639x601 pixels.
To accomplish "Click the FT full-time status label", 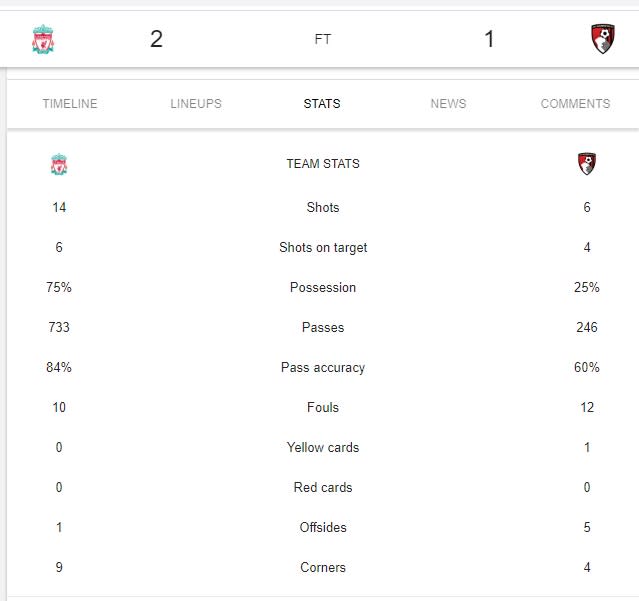I will [323, 39].
